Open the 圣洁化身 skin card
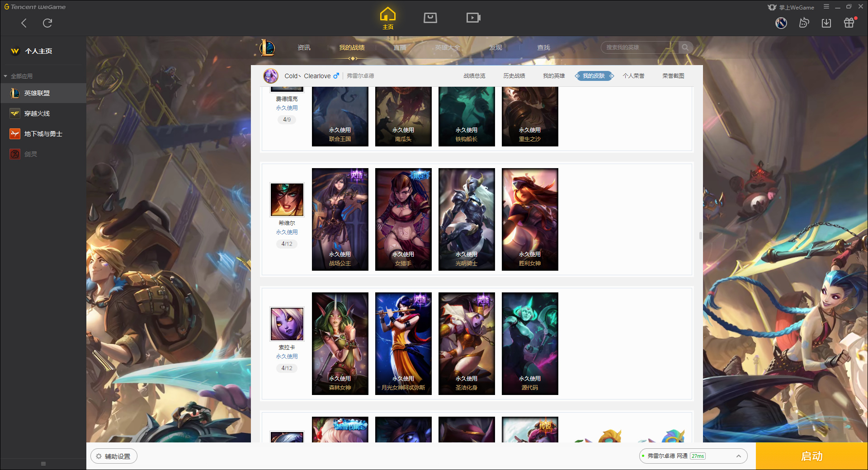 pos(467,343)
